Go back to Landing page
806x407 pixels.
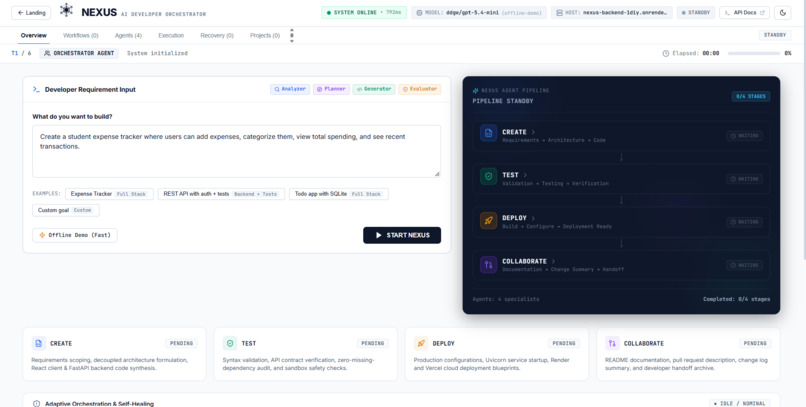(x=31, y=13)
